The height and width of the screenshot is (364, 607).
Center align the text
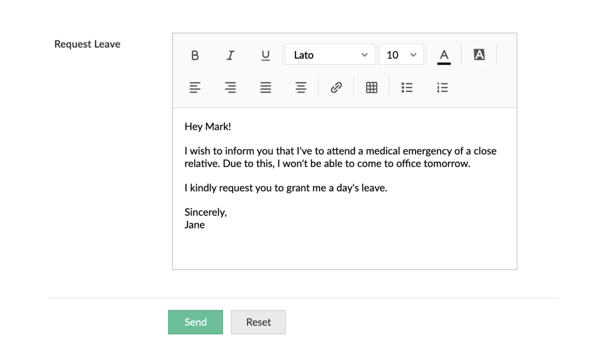pyautogui.click(x=301, y=88)
